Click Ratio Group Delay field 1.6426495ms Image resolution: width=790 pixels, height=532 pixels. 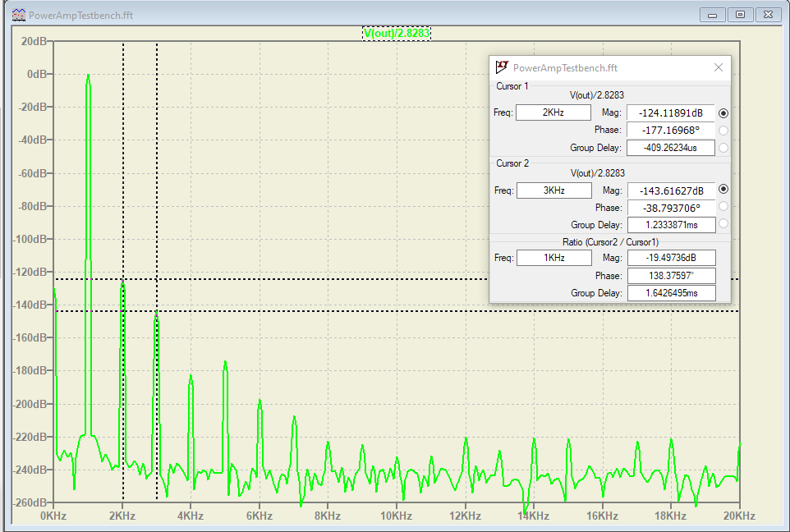[x=671, y=293]
